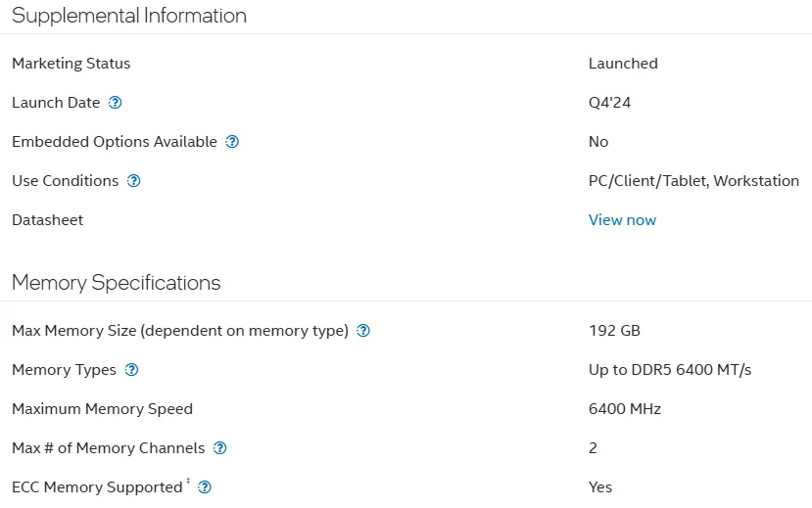Click the Supplemental Information section heading
The image size is (812, 508).
coord(129,16)
